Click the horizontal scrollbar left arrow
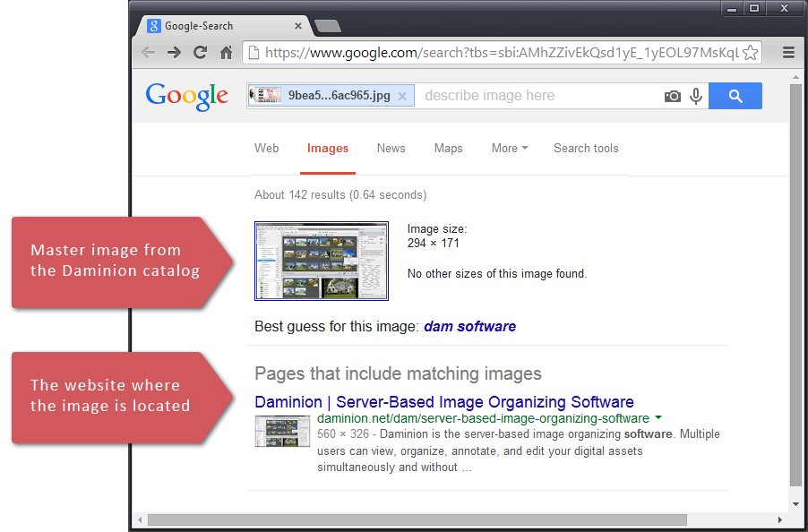The image size is (808, 532). pyautogui.click(x=140, y=519)
